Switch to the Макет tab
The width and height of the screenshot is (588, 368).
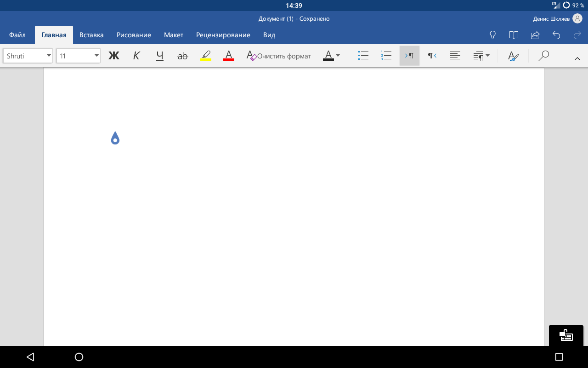174,35
